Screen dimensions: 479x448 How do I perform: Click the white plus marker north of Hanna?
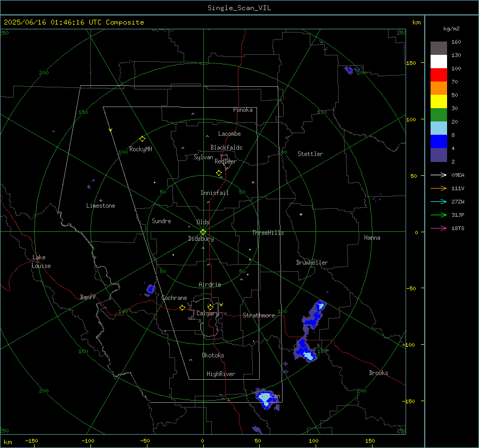[301, 214]
